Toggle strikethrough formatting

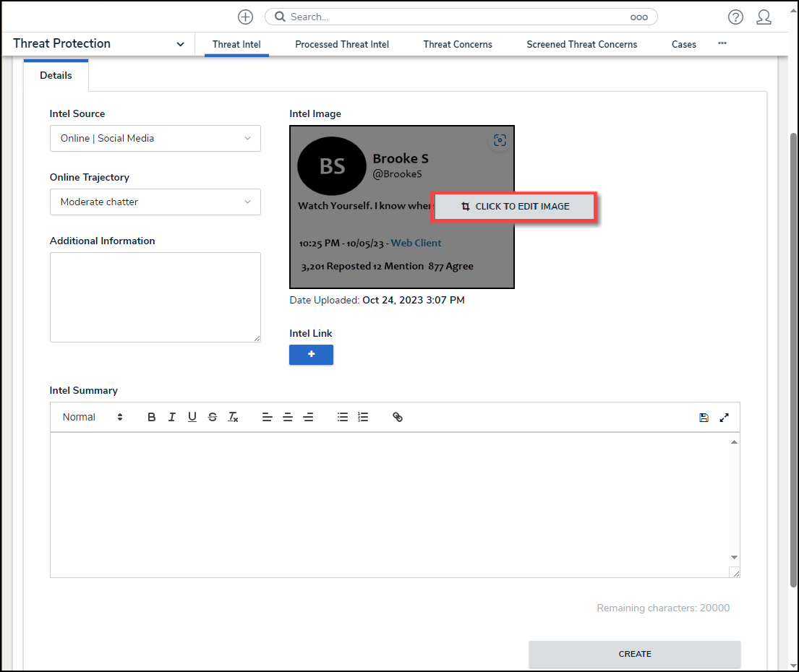[x=213, y=417]
